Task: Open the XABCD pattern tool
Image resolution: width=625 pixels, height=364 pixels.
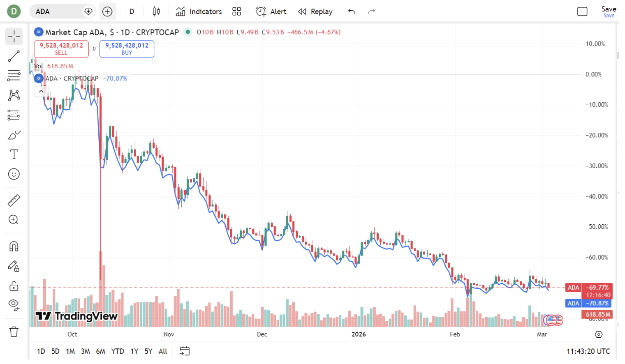Action: pyautogui.click(x=14, y=95)
